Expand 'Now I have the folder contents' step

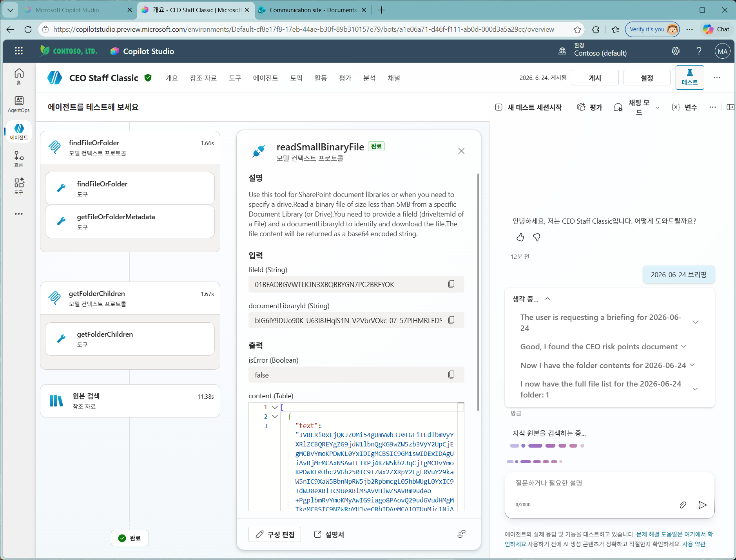tap(692, 365)
